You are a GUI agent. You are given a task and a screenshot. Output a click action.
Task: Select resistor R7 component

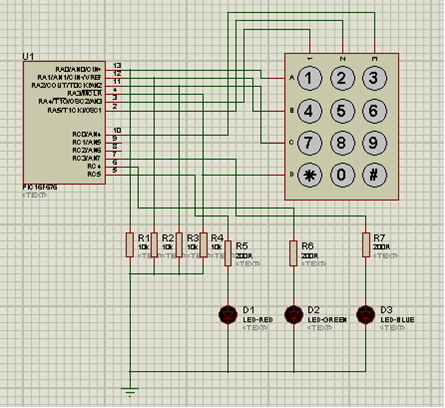366,245
